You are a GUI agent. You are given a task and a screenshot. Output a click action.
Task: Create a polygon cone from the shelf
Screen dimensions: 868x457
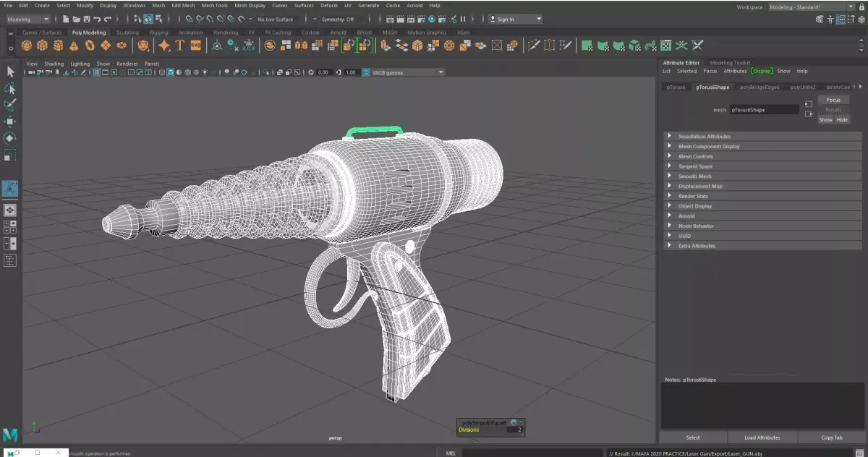[x=74, y=46]
